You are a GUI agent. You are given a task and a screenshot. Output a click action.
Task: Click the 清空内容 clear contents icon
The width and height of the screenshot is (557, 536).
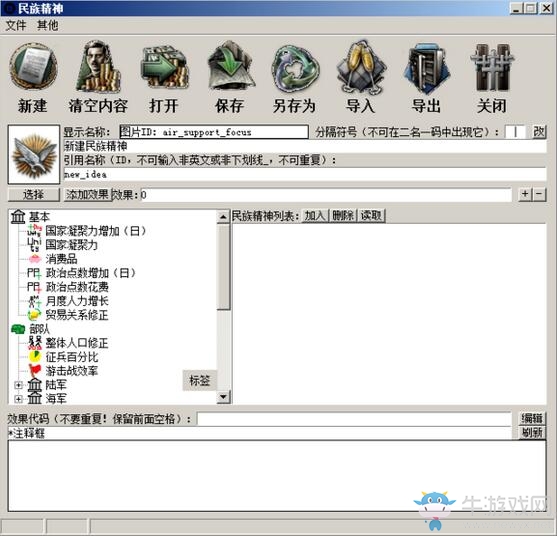98,66
